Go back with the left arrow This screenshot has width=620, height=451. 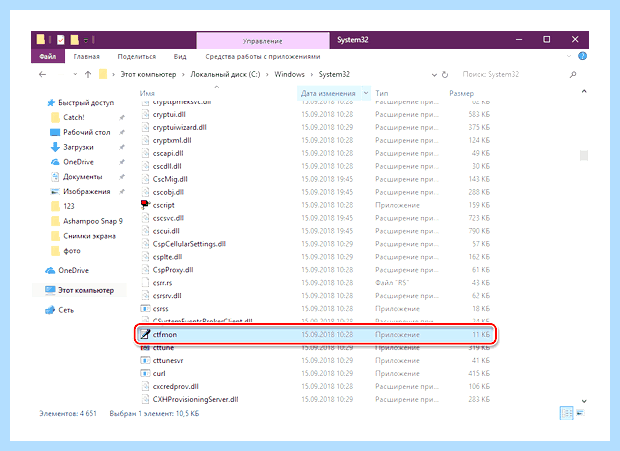(x=43, y=74)
